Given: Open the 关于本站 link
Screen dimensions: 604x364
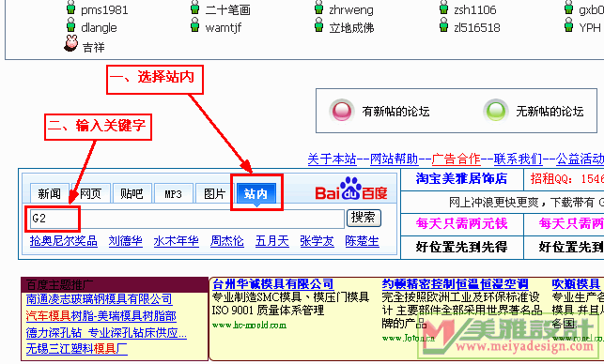Looking at the screenshot, I should (x=332, y=159).
